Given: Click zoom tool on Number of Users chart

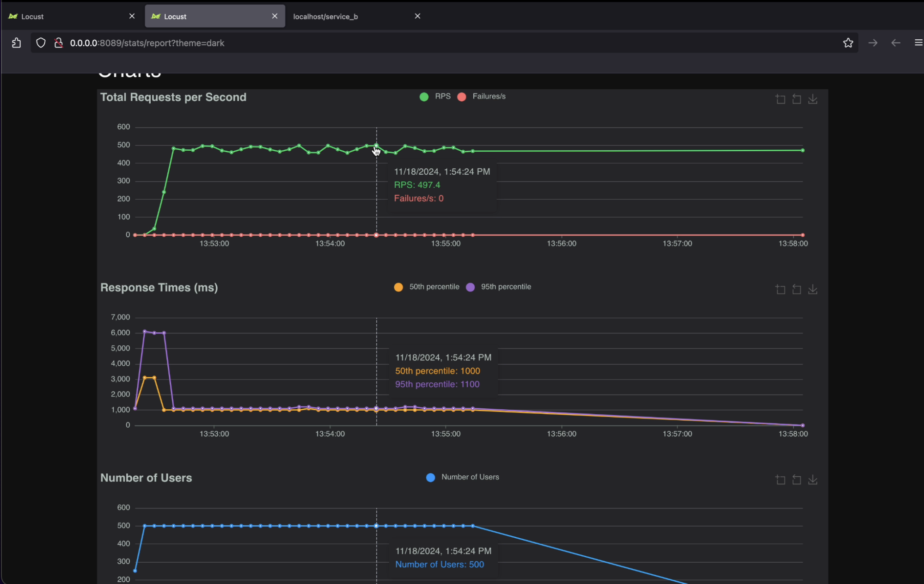Looking at the screenshot, I should coord(780,480).
